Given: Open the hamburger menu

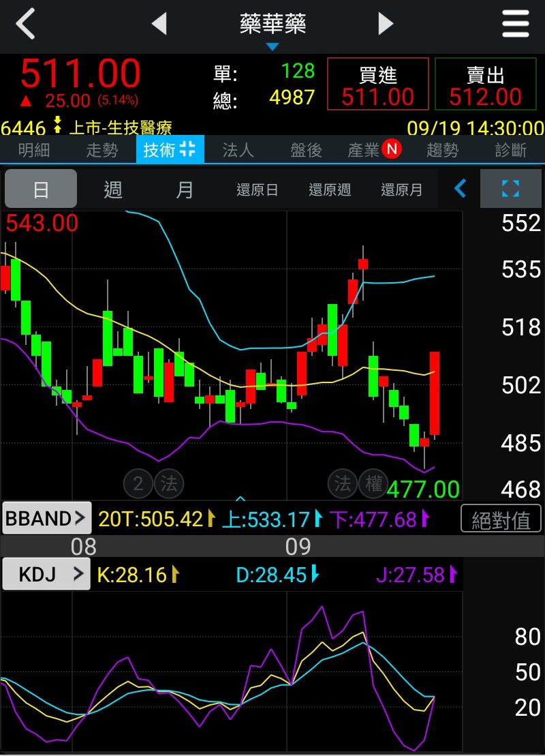Looking at the screenshot, I should coord(515,23).
